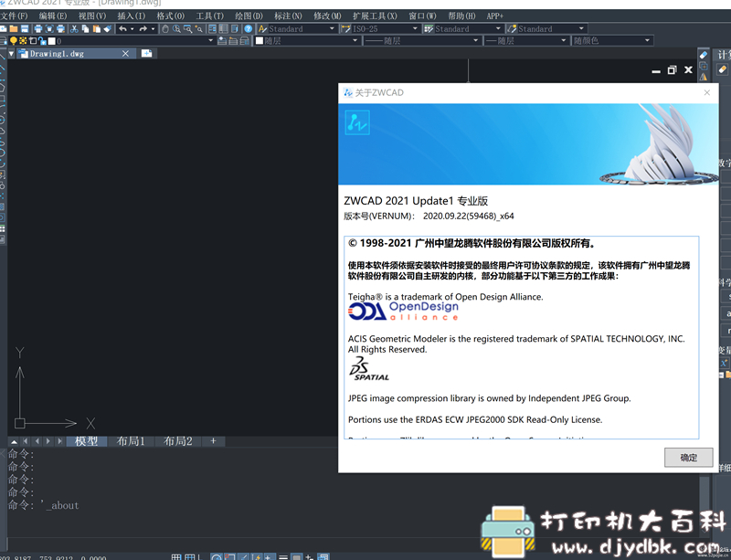Open file using the folder icon
731x560 pixels.
coord(14,29)
